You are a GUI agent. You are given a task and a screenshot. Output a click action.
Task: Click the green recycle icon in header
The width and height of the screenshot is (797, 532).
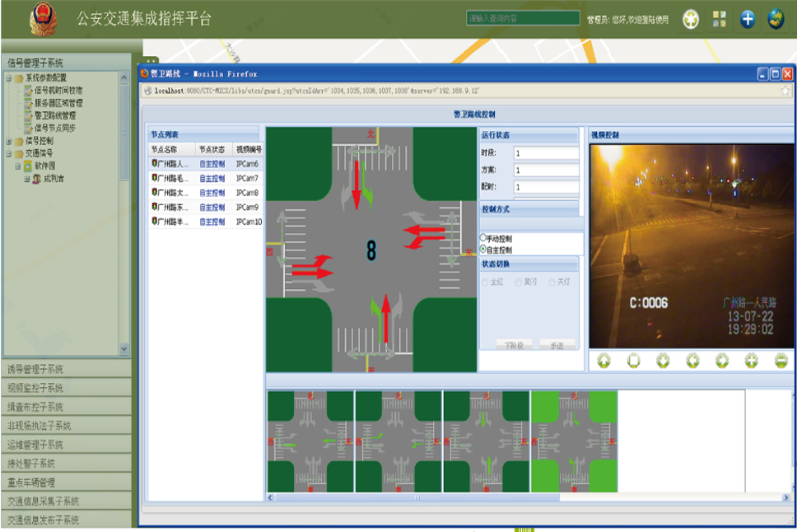pyautogui.click(x=691, y=19)
